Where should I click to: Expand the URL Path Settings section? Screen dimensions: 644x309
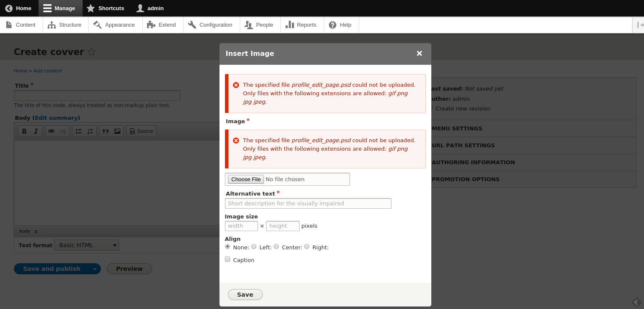(533, 145)
